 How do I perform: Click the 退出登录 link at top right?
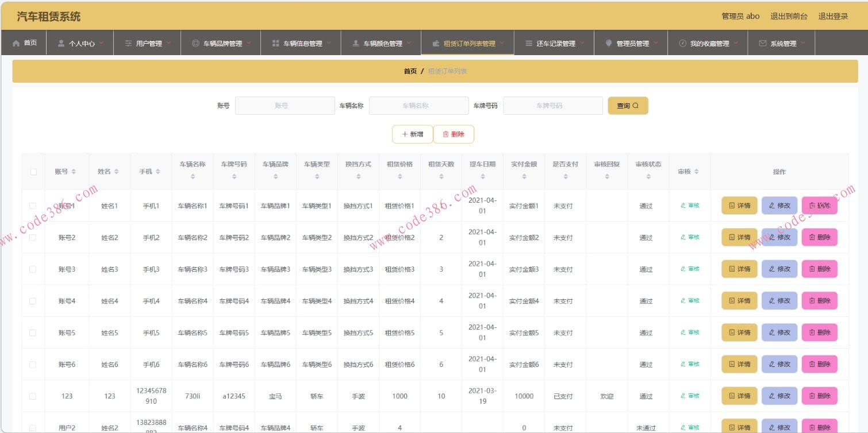tap(833, 16)
